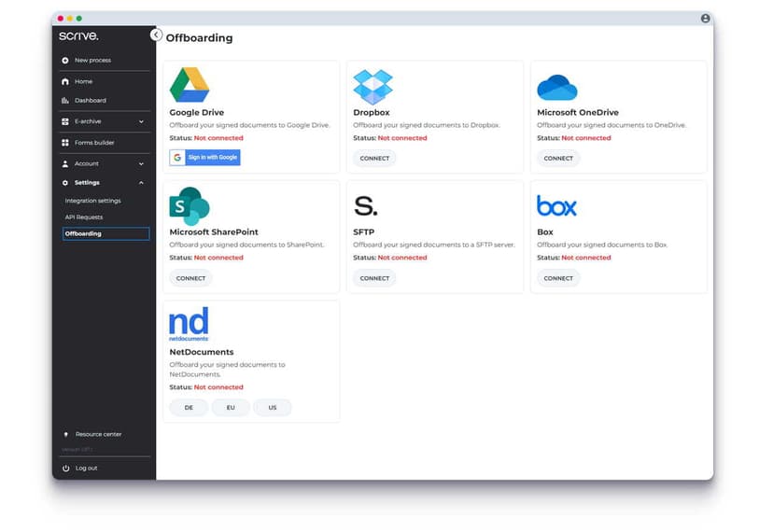Expand the Account menu chevron
This screenshot has width=773, height=532.
pyautogui.click(x=142, y=163)
